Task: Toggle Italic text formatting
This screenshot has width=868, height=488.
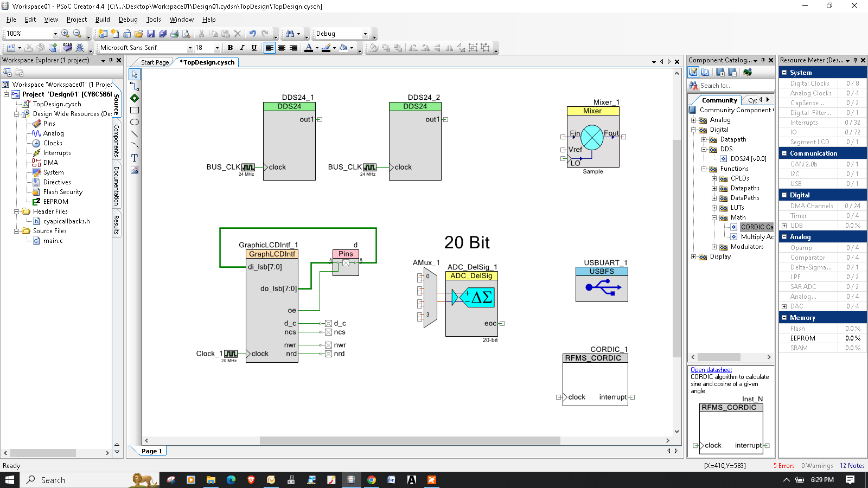Action: [x=242, y=48]
